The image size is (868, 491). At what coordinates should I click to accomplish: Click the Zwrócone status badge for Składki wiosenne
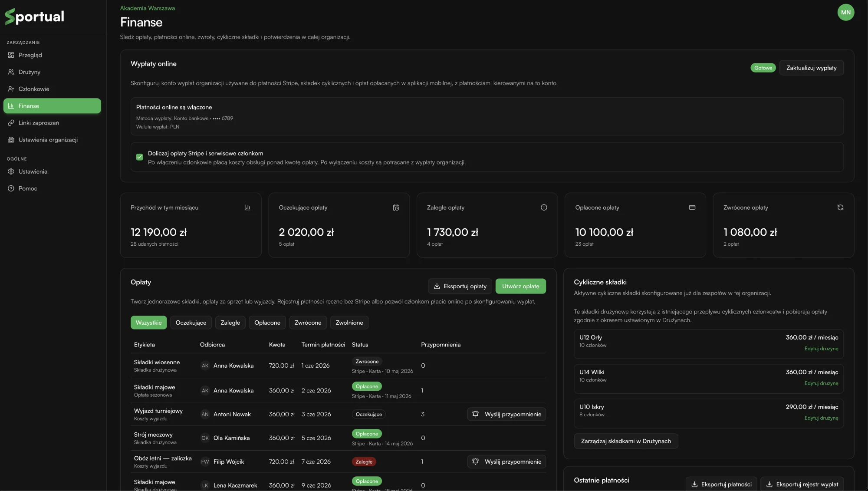point(367,362)
